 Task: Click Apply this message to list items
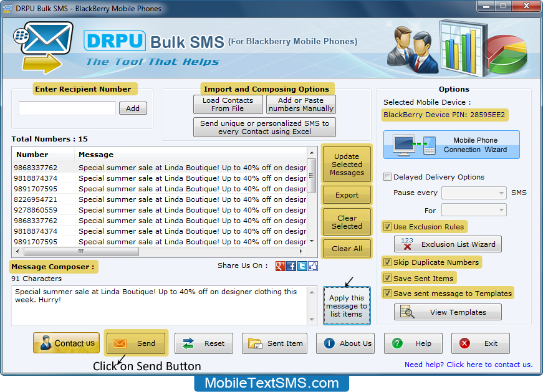[347, 306]
